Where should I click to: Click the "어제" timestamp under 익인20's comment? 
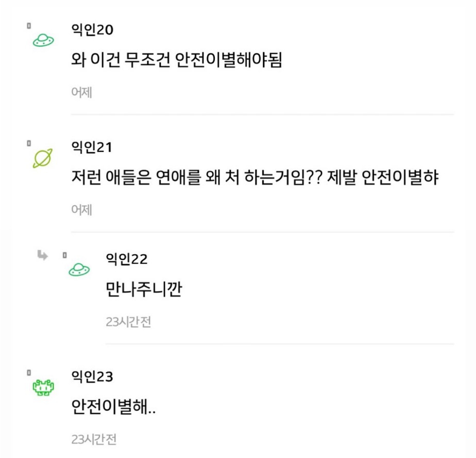81,93
